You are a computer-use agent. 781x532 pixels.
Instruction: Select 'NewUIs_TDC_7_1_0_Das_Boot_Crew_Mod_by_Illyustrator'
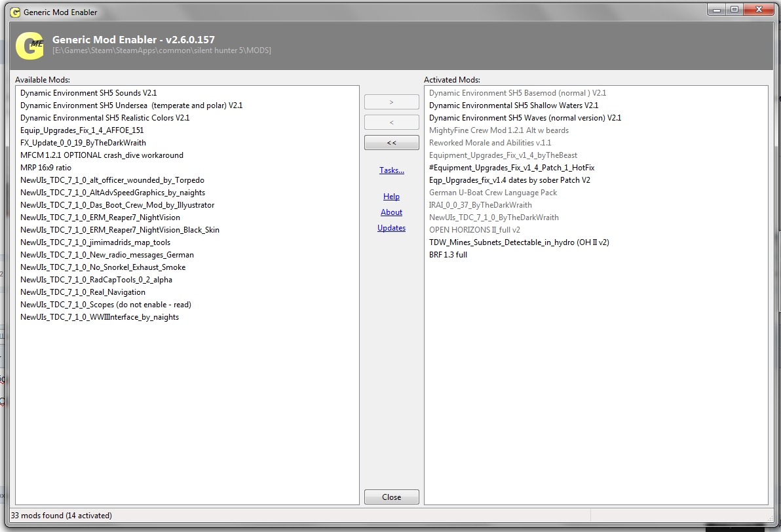pos(117,205)
